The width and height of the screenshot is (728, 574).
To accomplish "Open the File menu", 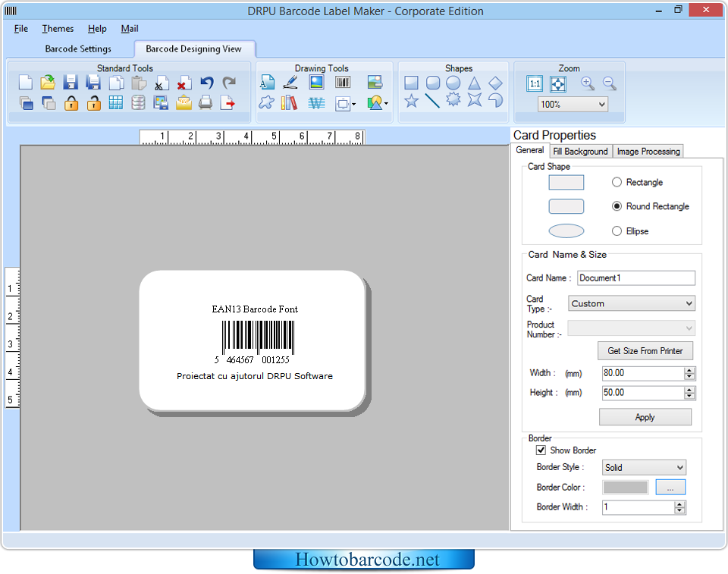I will (x=21, y=29).
